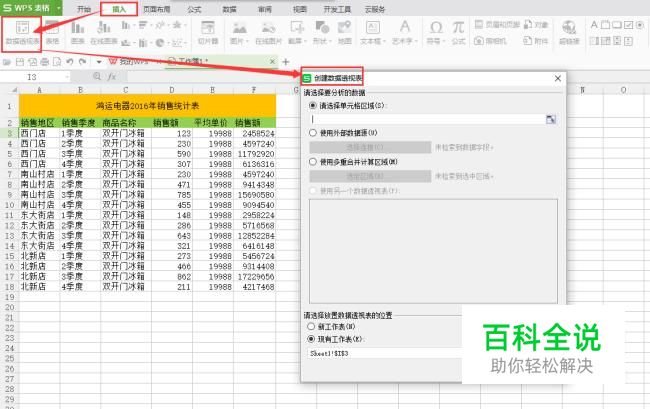Click the range selector icon in dialog
The image size is (650, 409).
(551, 119)
